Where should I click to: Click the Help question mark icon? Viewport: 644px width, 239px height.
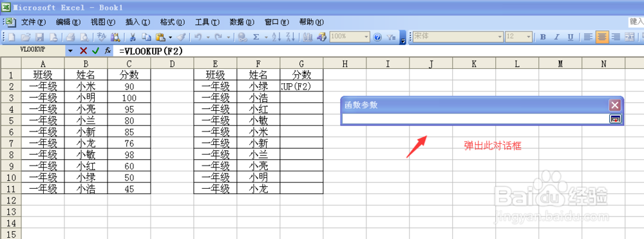pyautogui.click(x=377, y=37)
